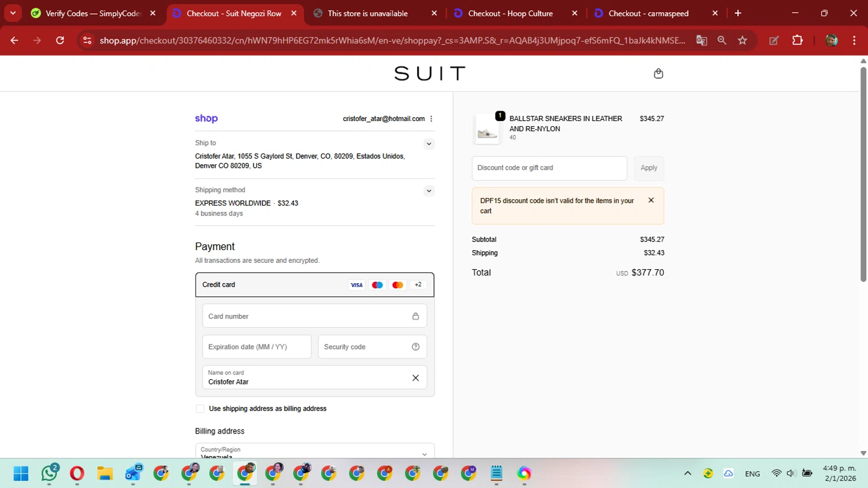Image resolution: width=868 pixels, height=488 pixels.
Task: Go back in browser history
Action: pos(14,40)
